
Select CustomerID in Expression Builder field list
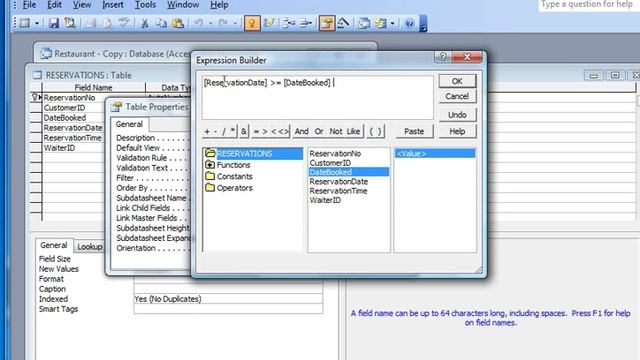coord(330,163)
